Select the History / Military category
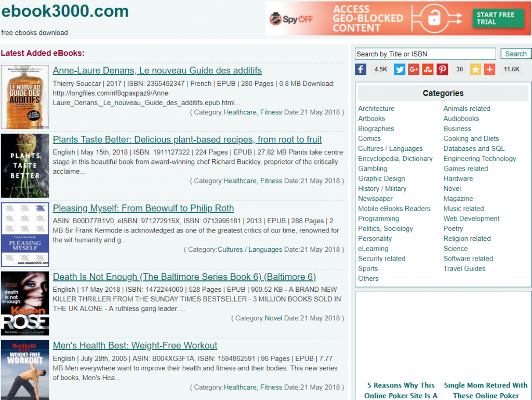Viewport: 532px width, 400px height. point(382,189)
